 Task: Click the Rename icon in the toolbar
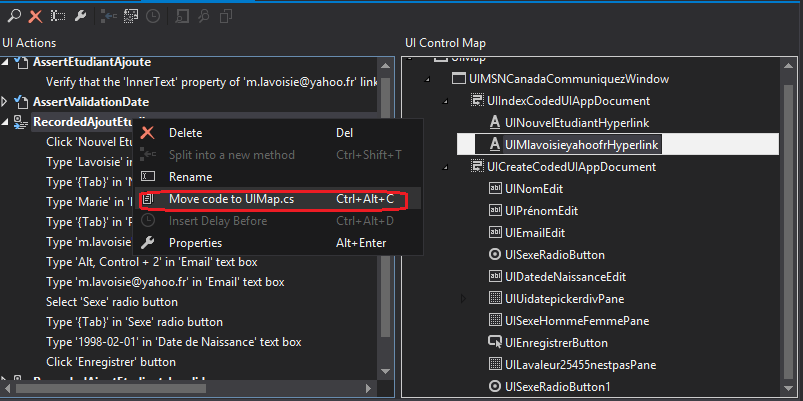coord(57,16)
